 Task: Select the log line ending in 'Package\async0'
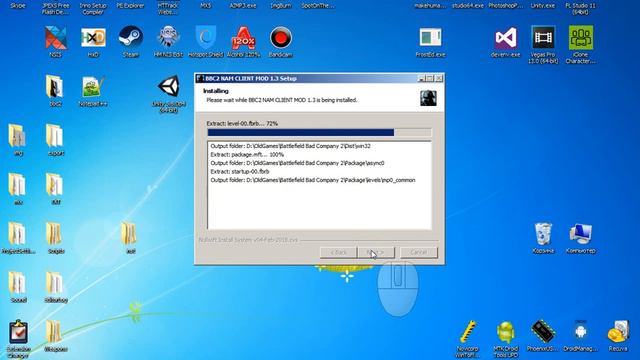[297, 163]
